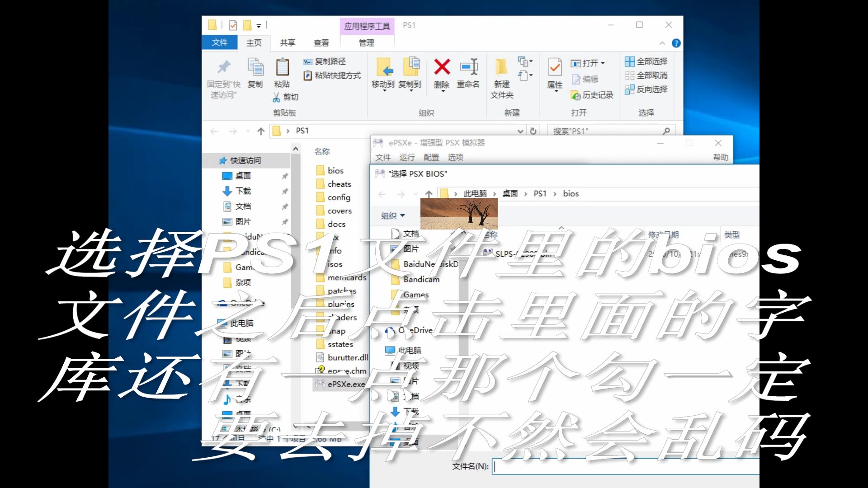Open the cheats folder in the list
This screenshot has width=868, height=488.
pyautogui.click(x=339, y=184)
